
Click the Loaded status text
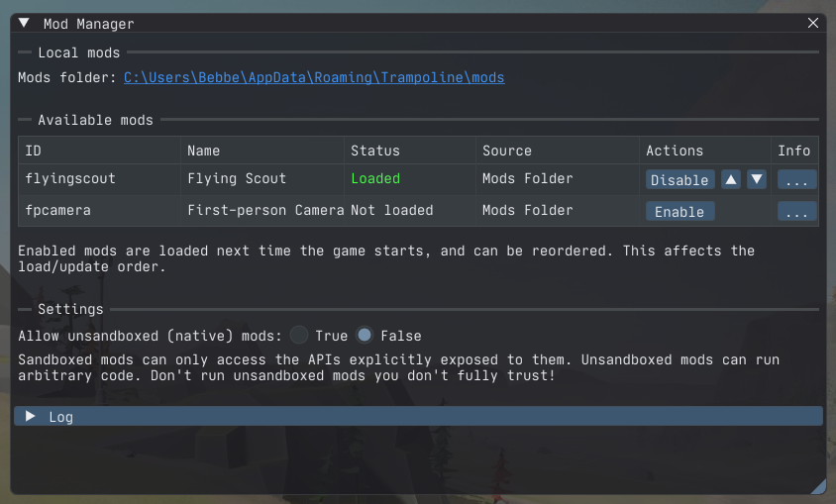(x=375, y=179)
